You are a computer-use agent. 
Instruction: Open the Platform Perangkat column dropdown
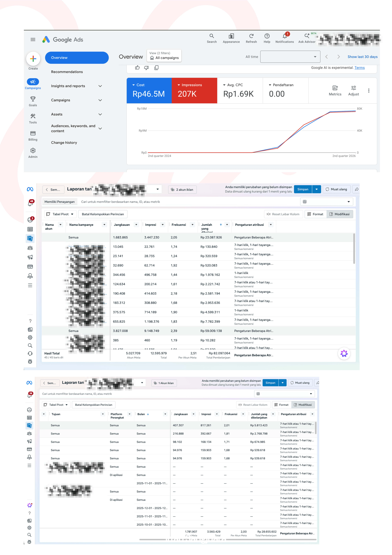click(130, 414)
